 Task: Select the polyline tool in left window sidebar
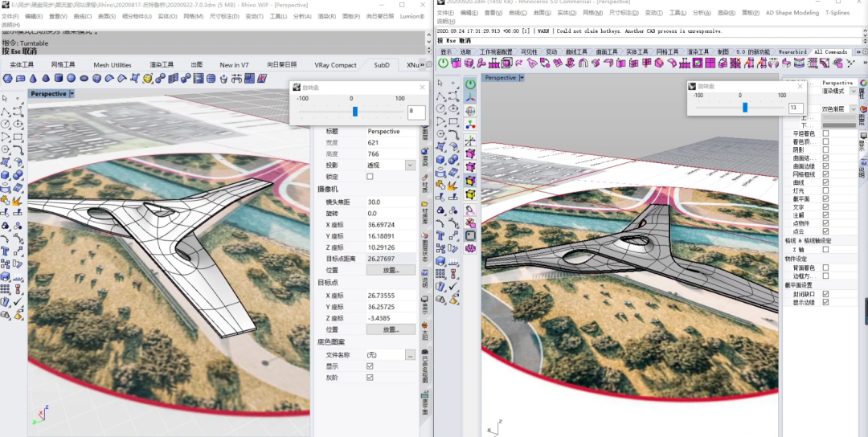[5, 111]
